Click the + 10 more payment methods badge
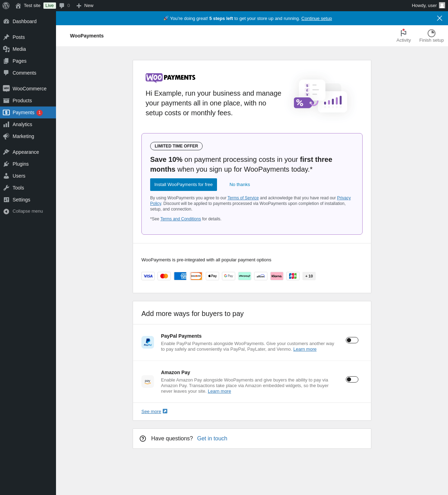The height and width of the screenshot is (495, 448). 309,276
